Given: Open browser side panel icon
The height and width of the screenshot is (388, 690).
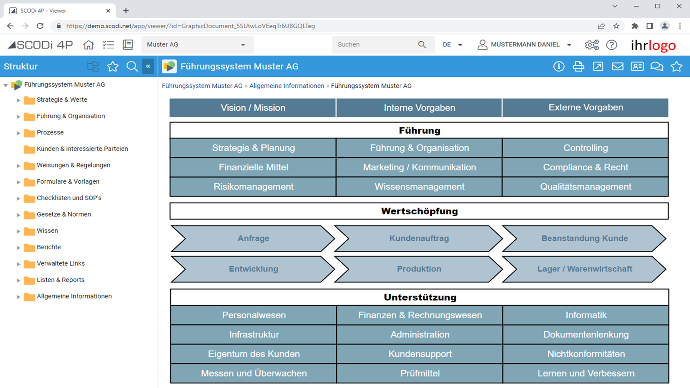Looking at the screenshot, I should 650,26.
